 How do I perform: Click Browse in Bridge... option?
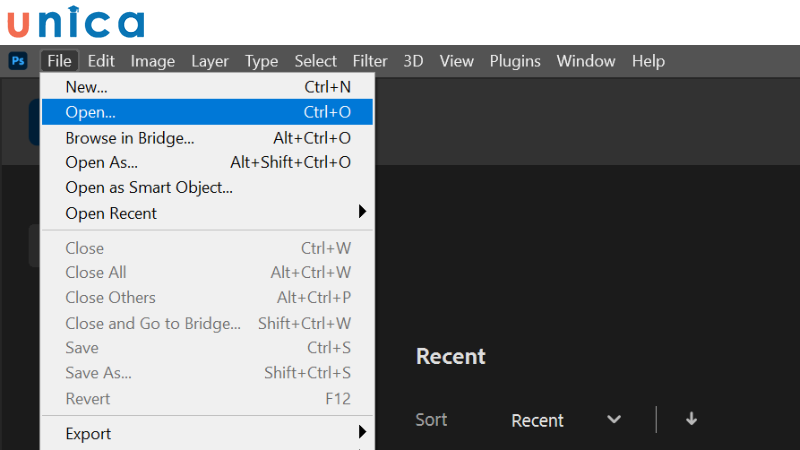pyautogui.click(x=208, y=138)
